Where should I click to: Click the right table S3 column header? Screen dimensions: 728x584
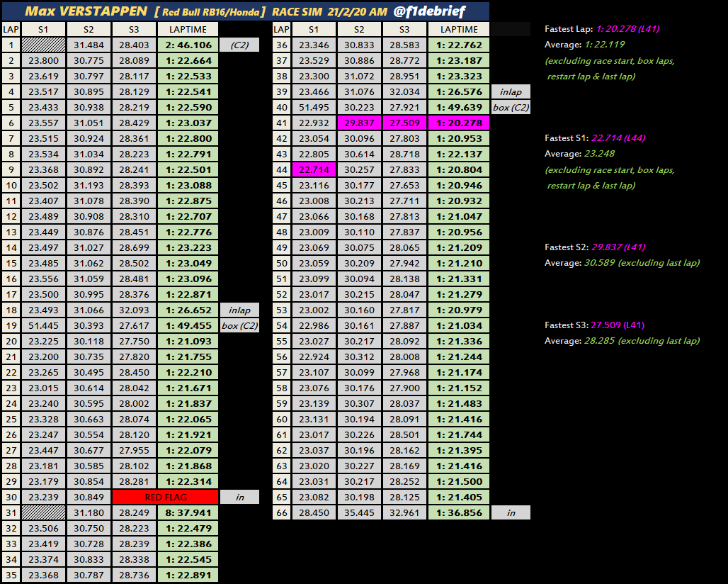[404, 29]
